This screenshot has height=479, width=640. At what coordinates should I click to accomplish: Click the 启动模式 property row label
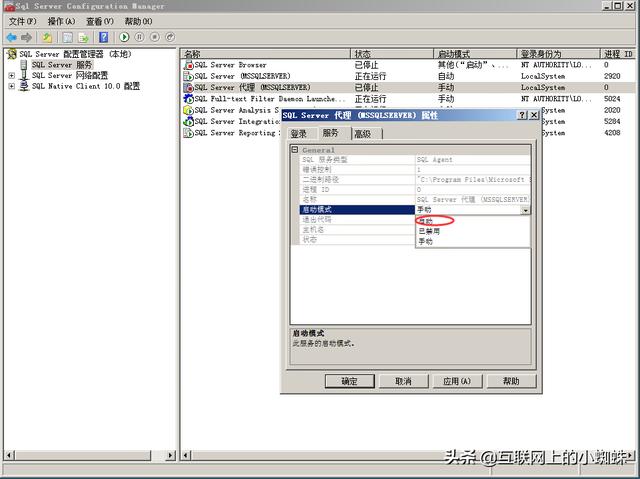[357, 210]
